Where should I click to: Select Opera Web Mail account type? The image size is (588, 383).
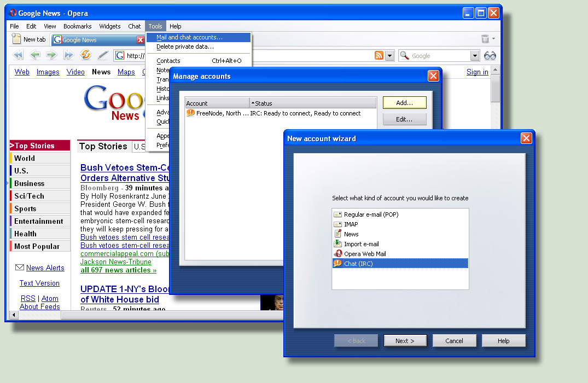pos(400,253)
